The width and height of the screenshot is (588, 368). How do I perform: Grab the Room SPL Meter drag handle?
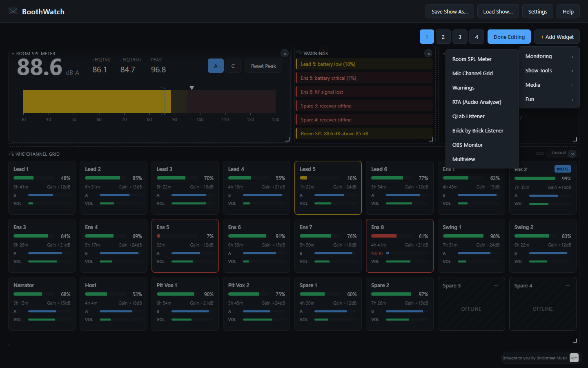coord(13,54)
